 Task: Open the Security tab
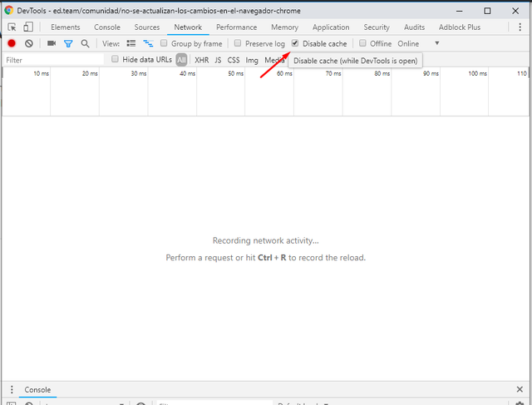pos(377,27)
